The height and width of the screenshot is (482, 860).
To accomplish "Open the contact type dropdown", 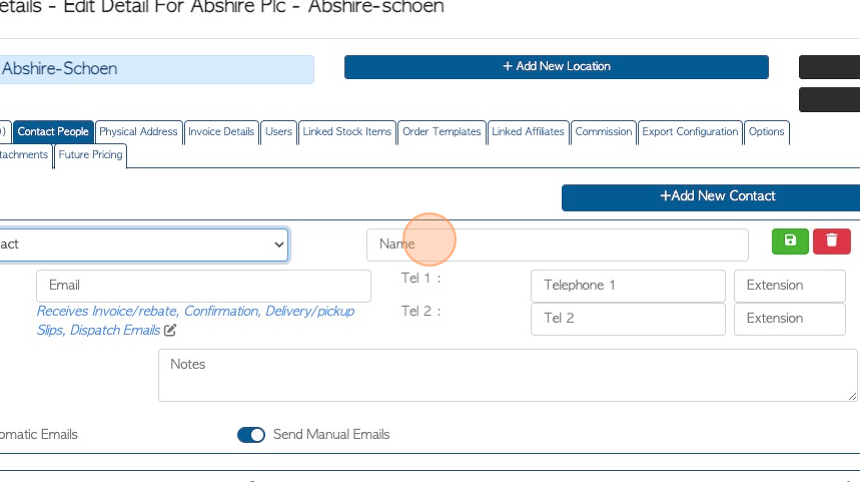I will click(x=144, y=245).
